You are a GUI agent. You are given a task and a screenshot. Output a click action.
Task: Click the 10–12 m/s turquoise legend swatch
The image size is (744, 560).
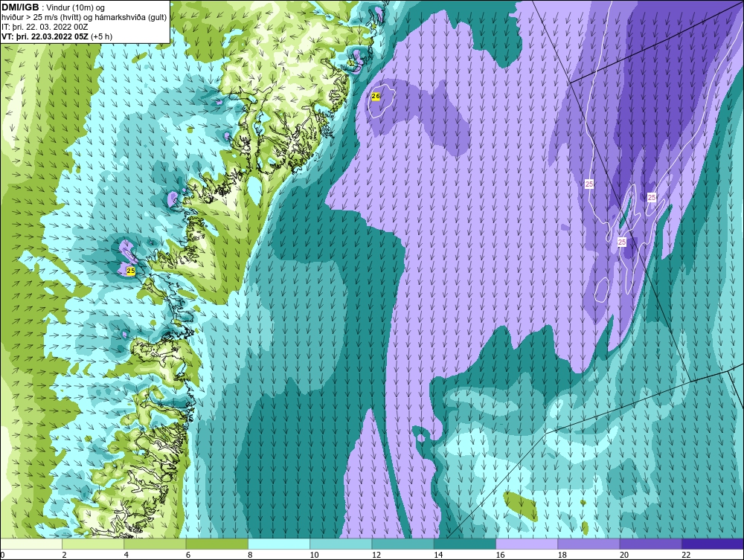[341, 544]
